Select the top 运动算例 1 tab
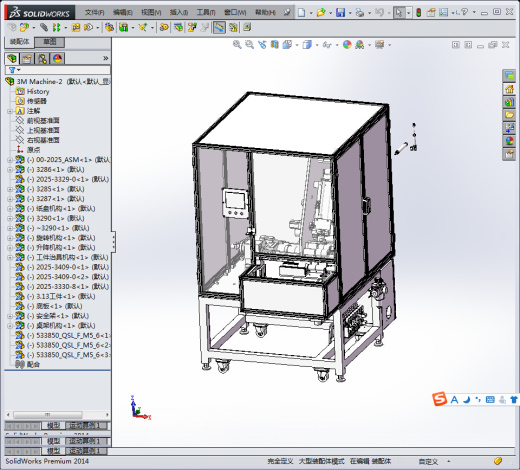The height and width of the screenshot is (470, 520). click(x=87, y=426)
